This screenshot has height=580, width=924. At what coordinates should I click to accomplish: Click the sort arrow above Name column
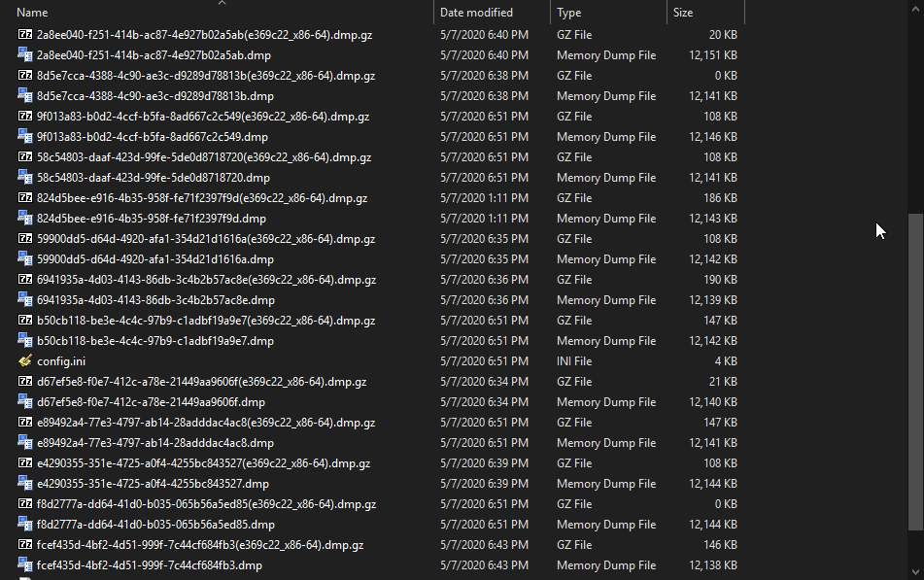point(222,3)
